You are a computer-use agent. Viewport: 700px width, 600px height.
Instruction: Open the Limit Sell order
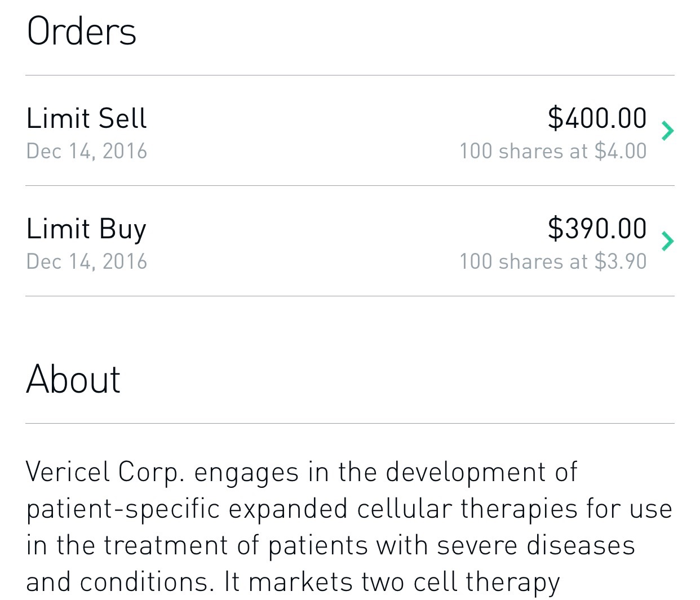pyautogui.click(x=86, y=118)
